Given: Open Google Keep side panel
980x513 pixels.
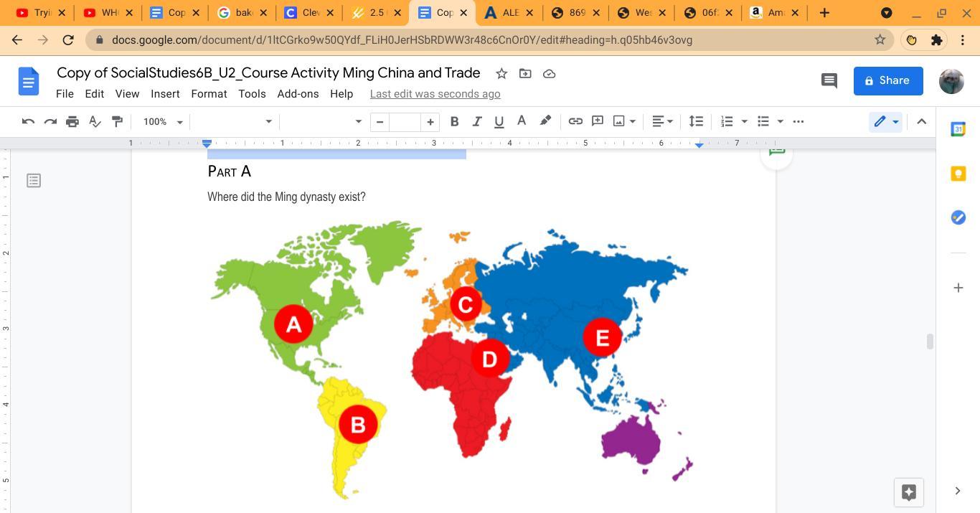Looking at the screenshot, I should 958,174.
